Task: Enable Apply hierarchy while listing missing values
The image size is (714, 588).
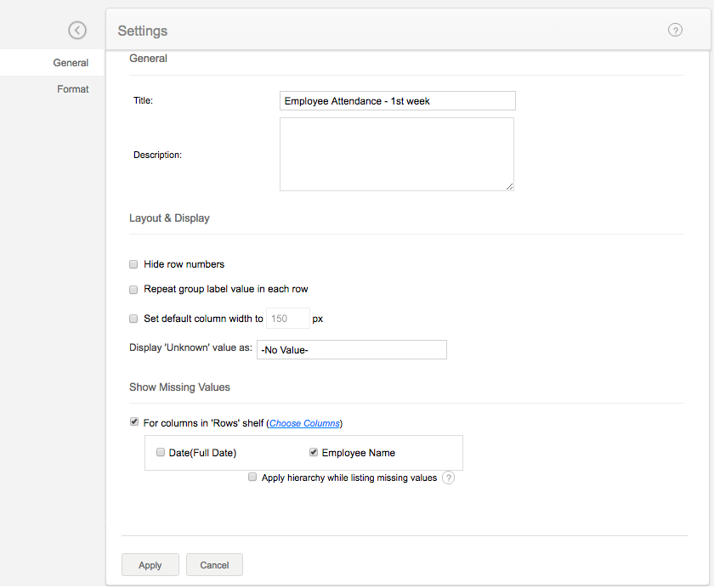Action: click(252, 478)
